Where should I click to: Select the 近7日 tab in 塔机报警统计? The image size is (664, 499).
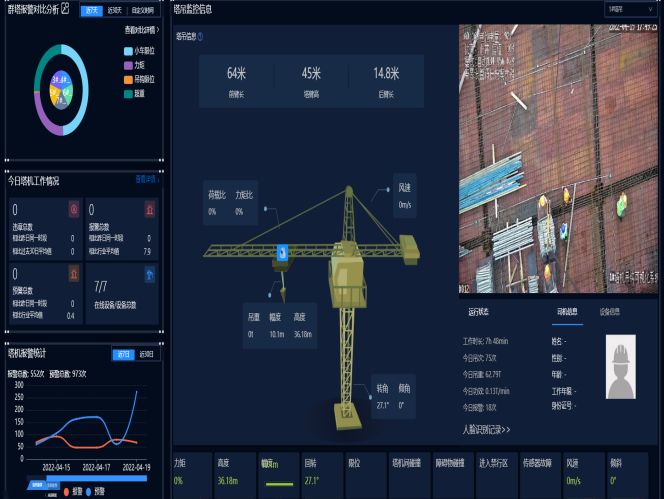pos(123,354)
